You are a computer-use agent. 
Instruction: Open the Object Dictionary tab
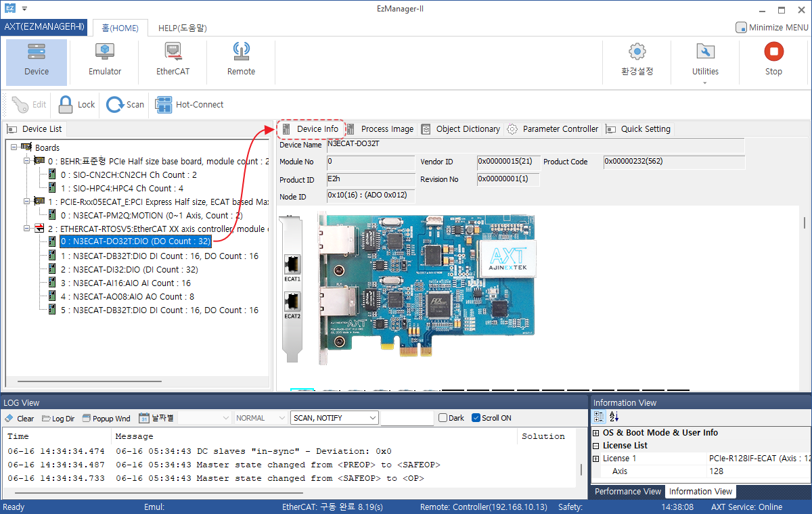tap(461, 129)
